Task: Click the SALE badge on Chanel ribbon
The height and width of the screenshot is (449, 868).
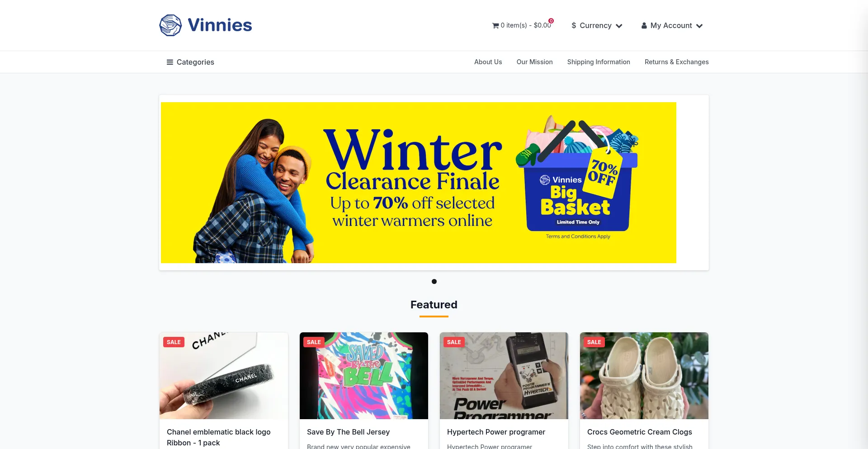Action: coord(174,342)
